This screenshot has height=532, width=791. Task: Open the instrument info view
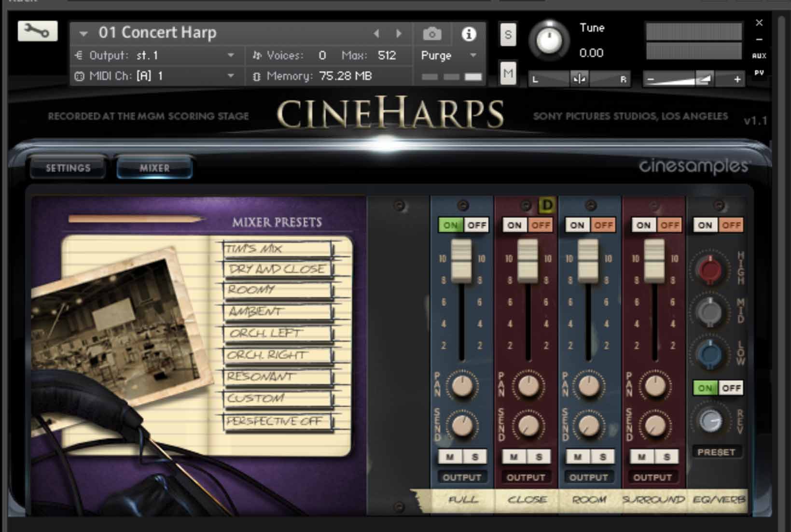click(x=468, y=34)
